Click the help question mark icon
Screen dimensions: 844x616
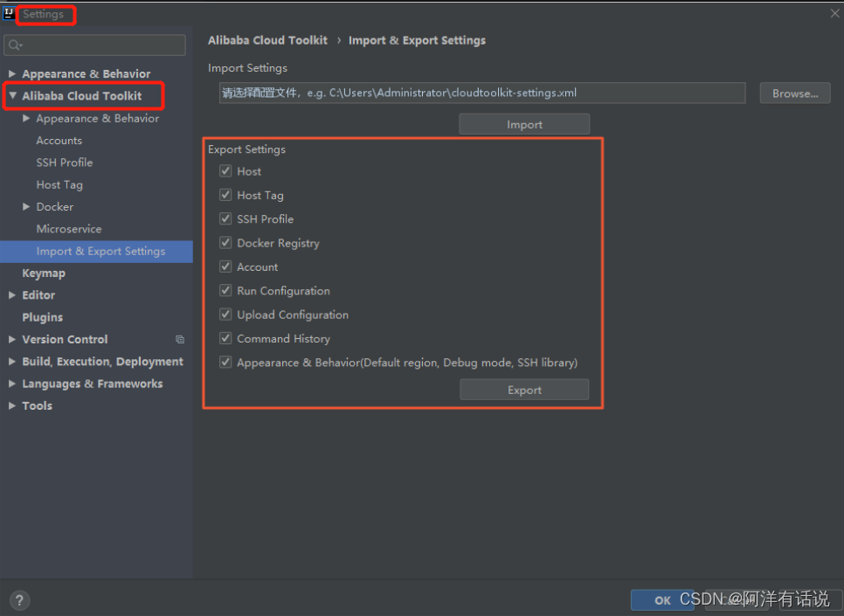click(x=18, y=599)
